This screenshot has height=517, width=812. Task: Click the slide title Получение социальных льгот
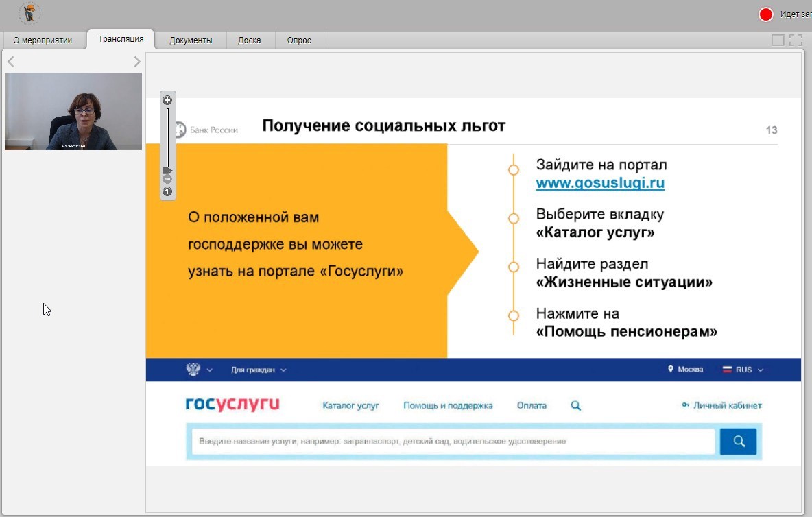coord(384,125)
